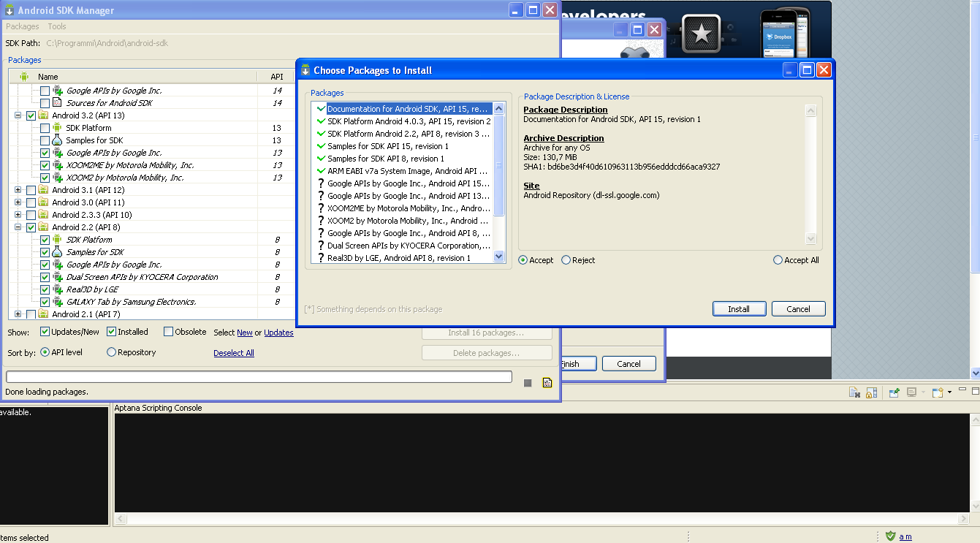
Task: Click question mark beside XOOM2ME by Motorola package
Action: [x=321, y=208]
